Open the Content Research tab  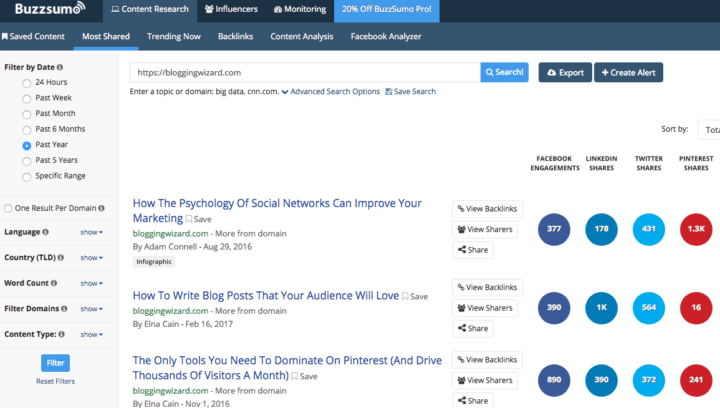[x=150, y=9]
